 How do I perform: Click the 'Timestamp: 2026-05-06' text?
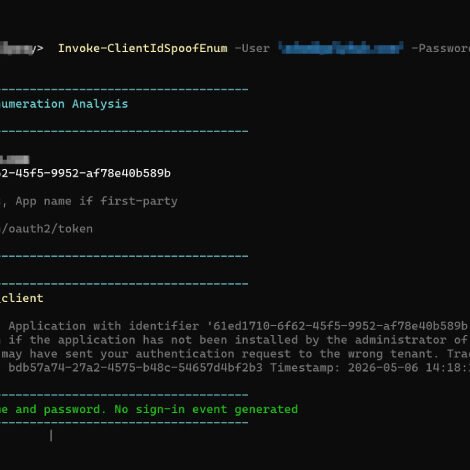[344, 368]
